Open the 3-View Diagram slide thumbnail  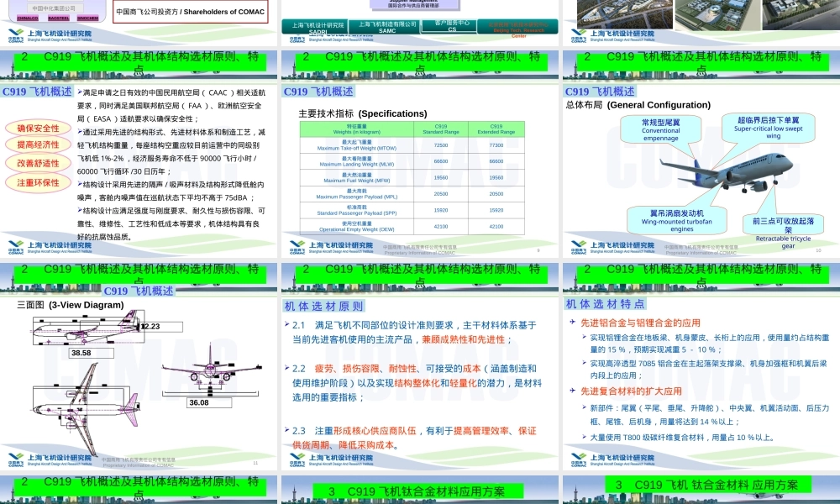click(139, 367)
